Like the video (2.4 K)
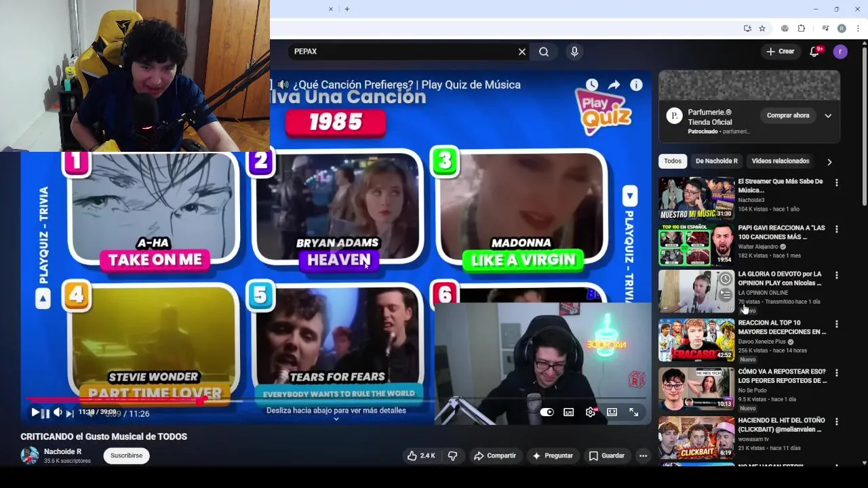Viewport: 868px width, 488px height. tap(421, 455)
